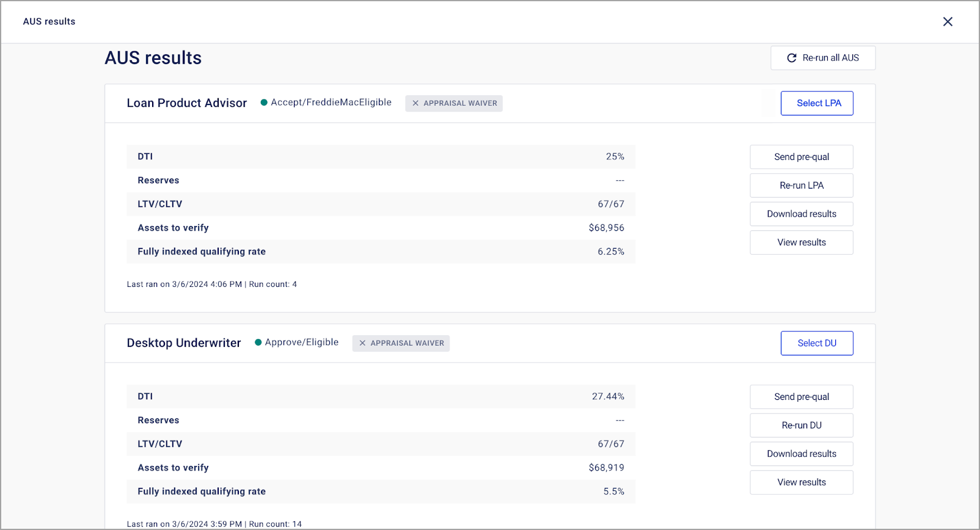Click the qualifying rate value 5.5%
This screenshot has width=980, height=530.
click(614, 492)
